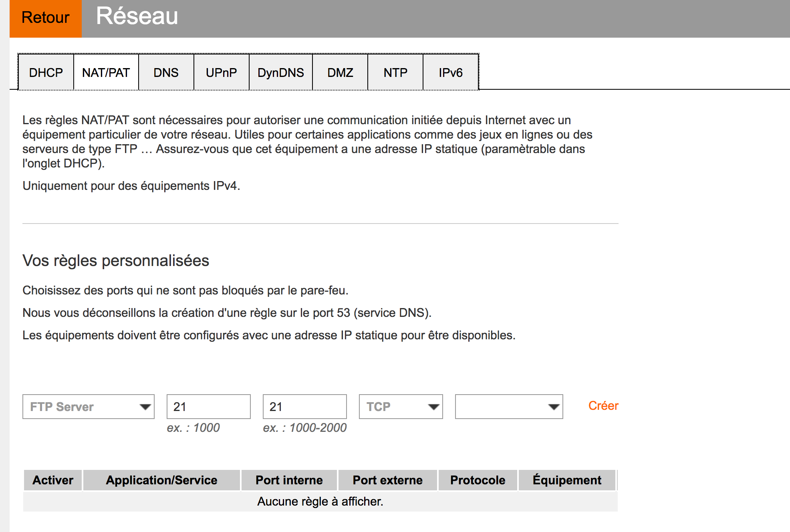Click the external port field showing 21
The image size is (790, 532).
tap(304, 407)
